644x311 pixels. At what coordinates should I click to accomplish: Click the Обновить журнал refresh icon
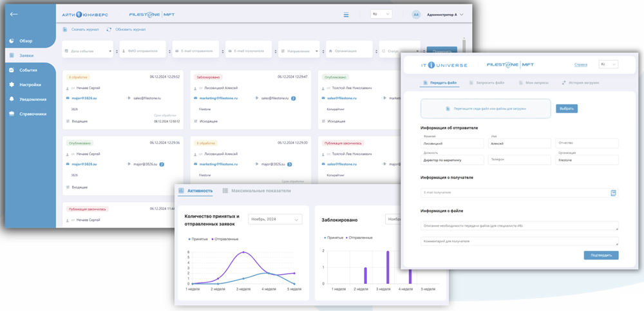[109, 30]
